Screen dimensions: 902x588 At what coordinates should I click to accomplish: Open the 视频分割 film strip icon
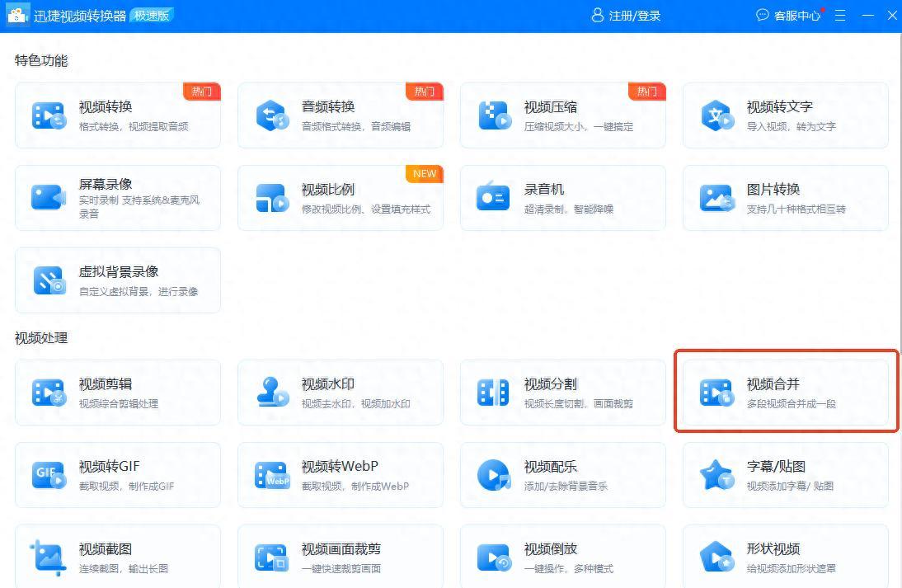494,393
